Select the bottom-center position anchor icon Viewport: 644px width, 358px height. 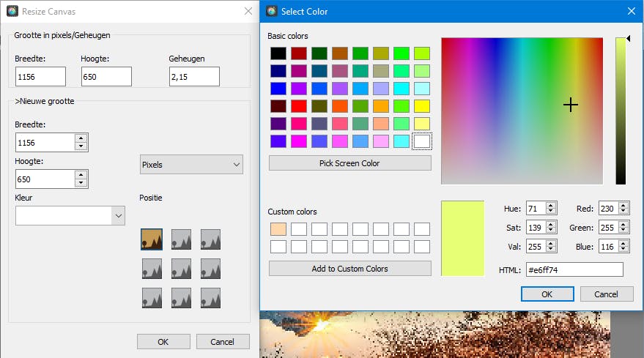181,298
